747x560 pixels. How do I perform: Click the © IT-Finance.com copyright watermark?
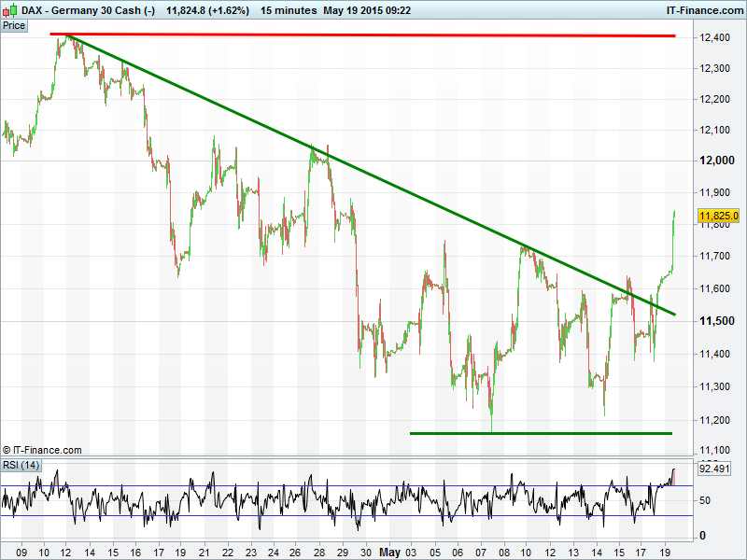[x=42, y=450]
